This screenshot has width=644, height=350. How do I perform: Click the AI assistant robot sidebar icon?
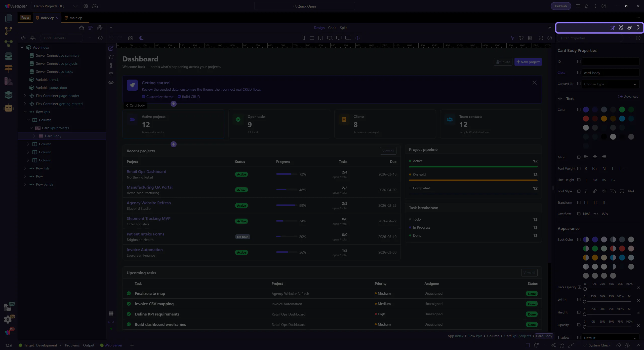(x=8, y=108)
